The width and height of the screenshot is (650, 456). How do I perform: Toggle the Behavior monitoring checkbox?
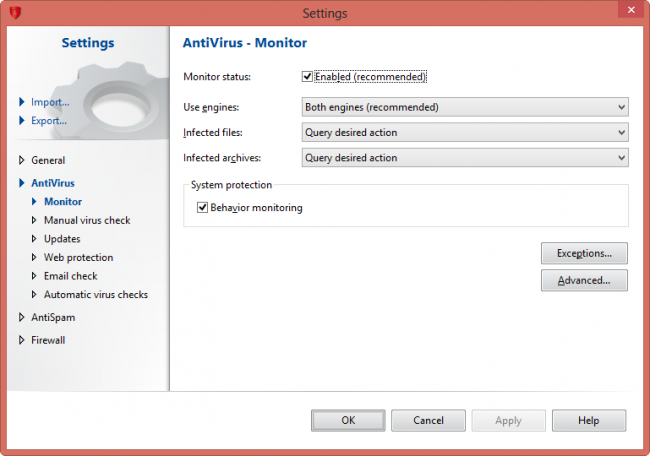coord(203,208)
